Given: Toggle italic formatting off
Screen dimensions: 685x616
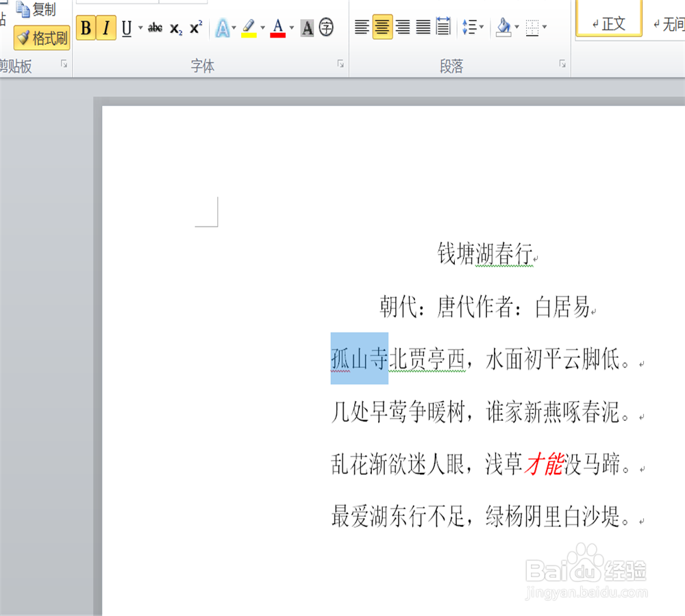Looking at the screenshot, I should (106, 27).
